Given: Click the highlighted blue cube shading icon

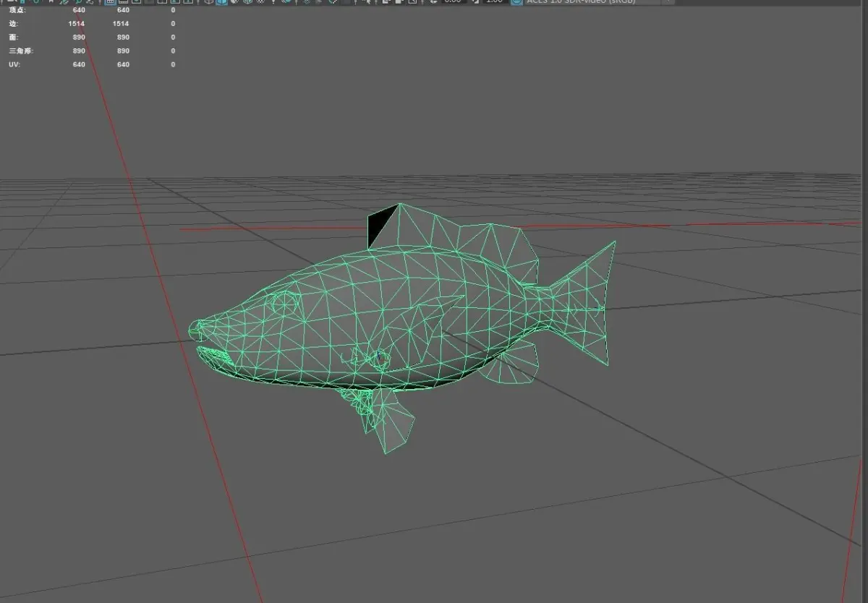Looking at the screenshot, I should tap(222, 2).
